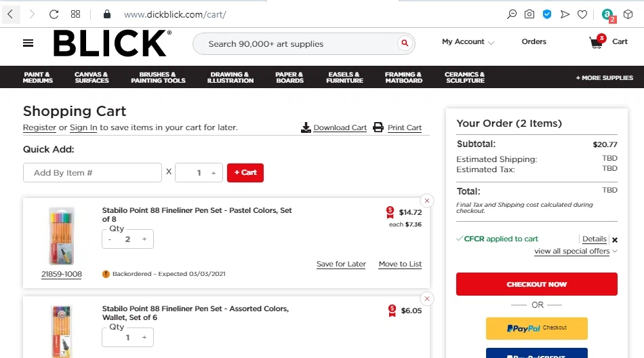Click the Download Cart arrow icon
Screen dimensions: 644x358
pos(306,127)
